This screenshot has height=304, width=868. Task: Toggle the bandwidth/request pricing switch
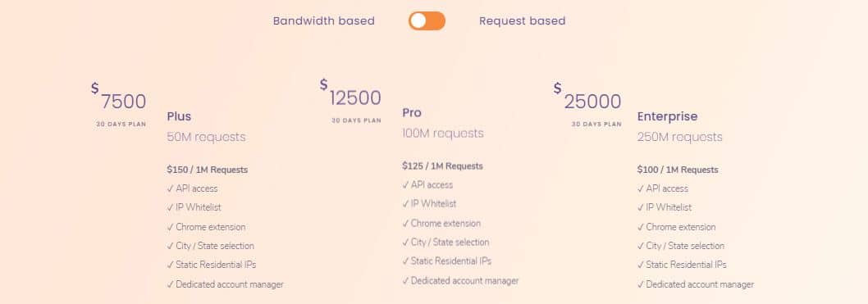427,21
